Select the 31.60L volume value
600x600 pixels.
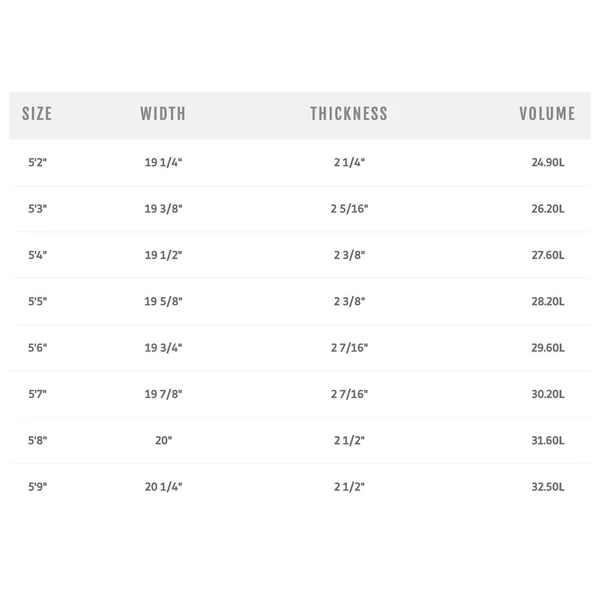tap(548, 440)
